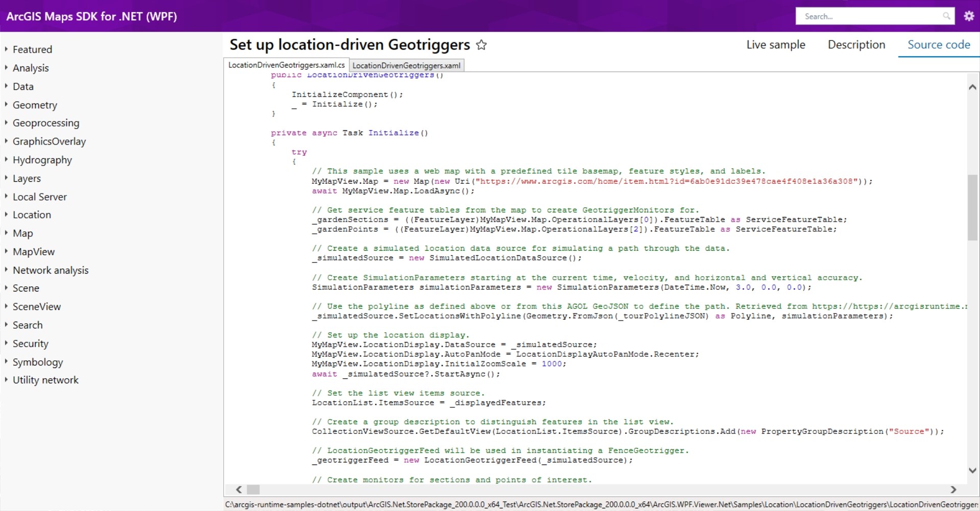Click the 'await MyMapView.Map.LoadAsync();' line

pos(393,191)
